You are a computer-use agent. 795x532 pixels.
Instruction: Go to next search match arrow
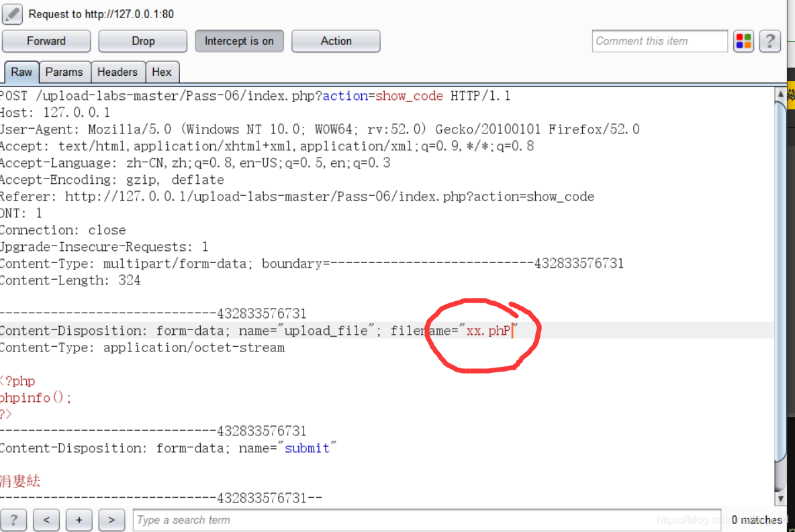(x=111, y=520)
